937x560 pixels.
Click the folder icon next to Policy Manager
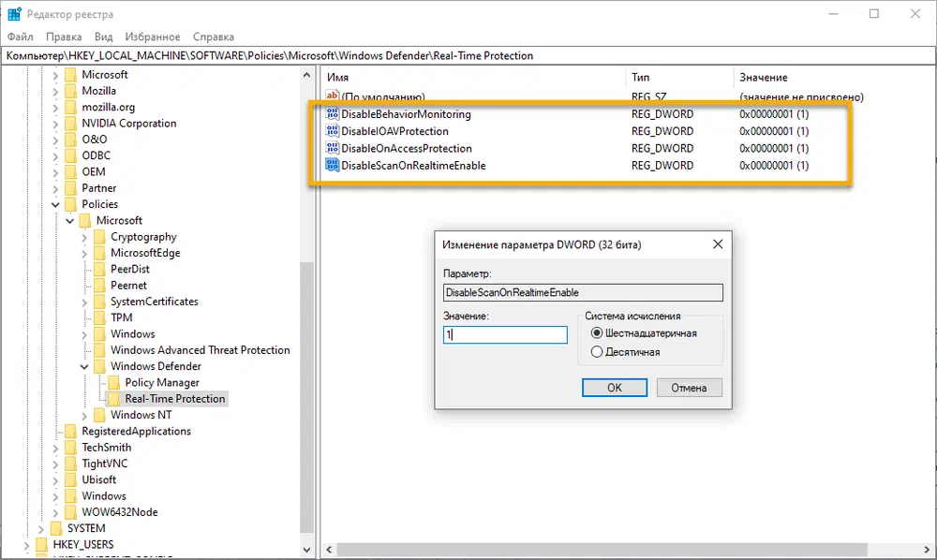coord(115,382)
